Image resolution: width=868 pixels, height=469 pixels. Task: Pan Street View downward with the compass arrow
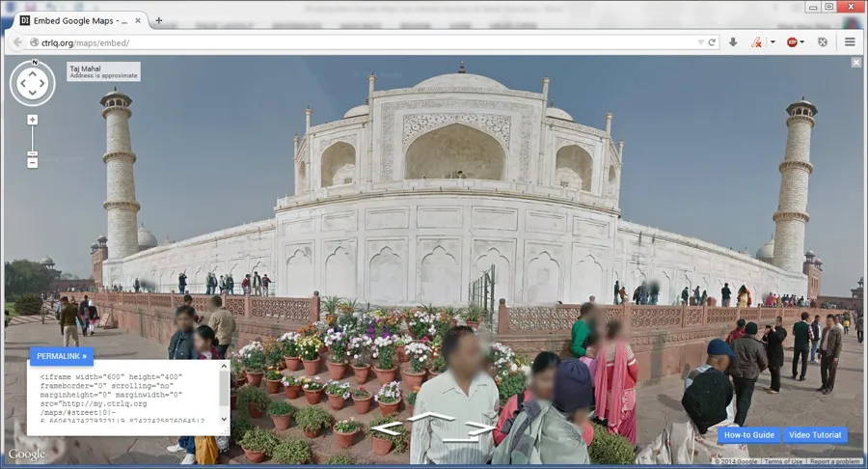pyautogui.click(x=32, y=94)
